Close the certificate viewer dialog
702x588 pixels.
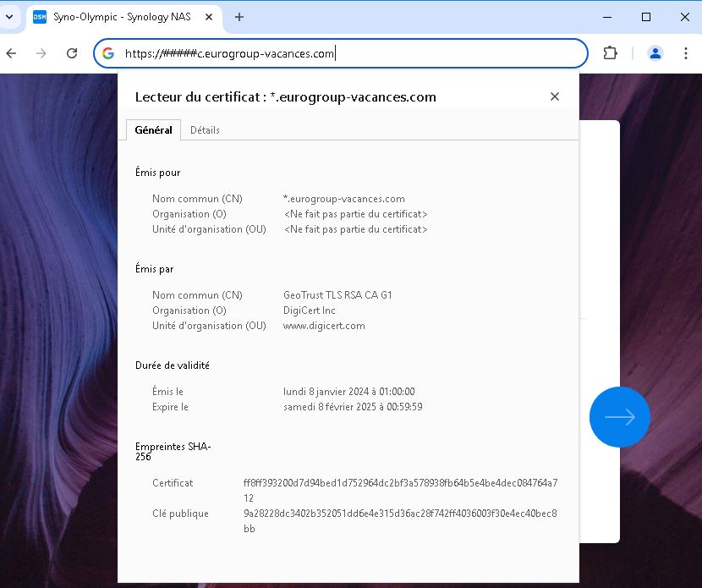pyautogui.click(x=554, y=96)
